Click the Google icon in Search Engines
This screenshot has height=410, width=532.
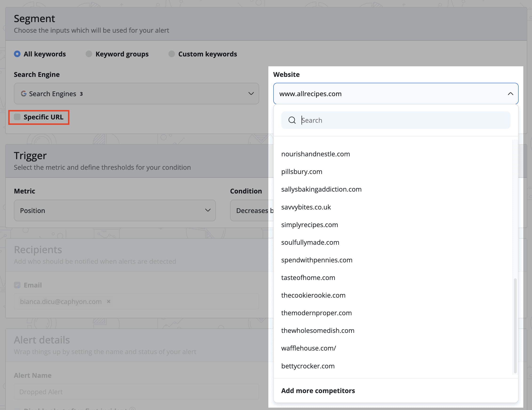tap(23, 94)
